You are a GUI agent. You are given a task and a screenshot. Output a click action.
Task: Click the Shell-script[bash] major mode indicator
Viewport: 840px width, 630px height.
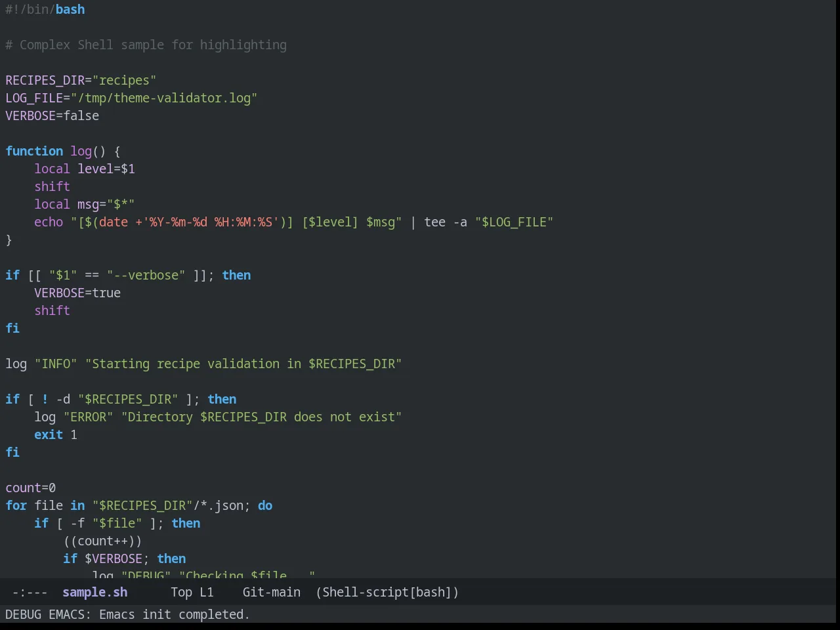click(387, 592)
